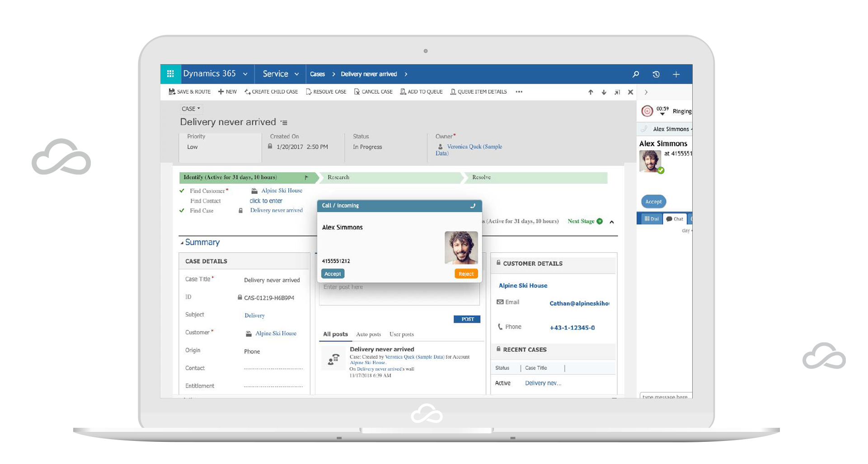The height and width of the screenshot is (464, 868).
Task: Click Next Stage link
Action: (581, 221)
